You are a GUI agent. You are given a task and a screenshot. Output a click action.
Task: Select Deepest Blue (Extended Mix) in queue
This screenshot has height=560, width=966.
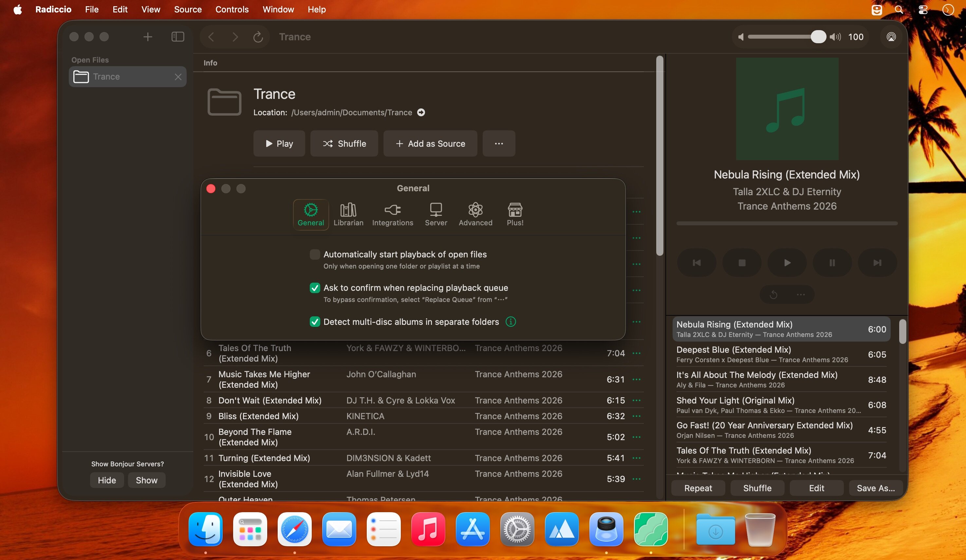pyautogui.click(x=781, y=354)
